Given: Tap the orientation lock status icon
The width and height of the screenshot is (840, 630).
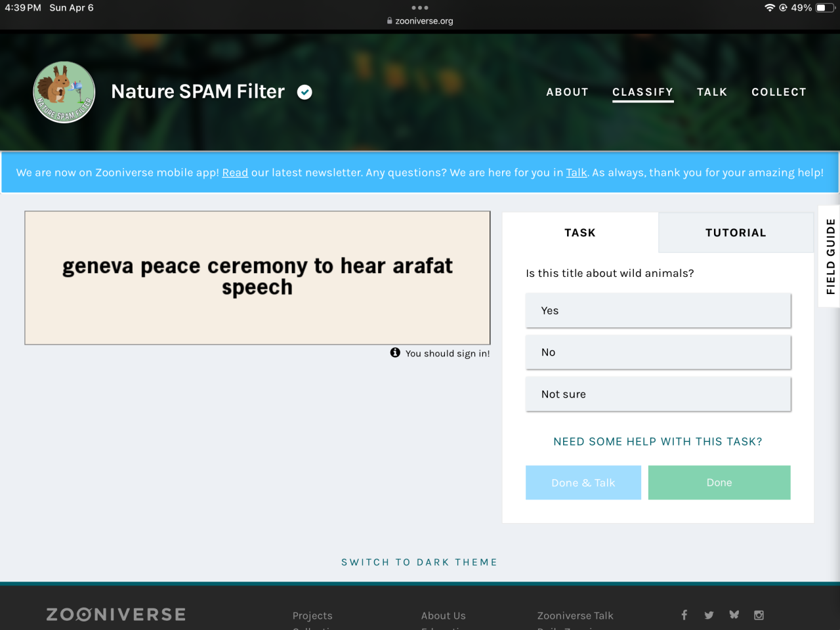Looking at the screenshot, I should (x=783, y=8).
